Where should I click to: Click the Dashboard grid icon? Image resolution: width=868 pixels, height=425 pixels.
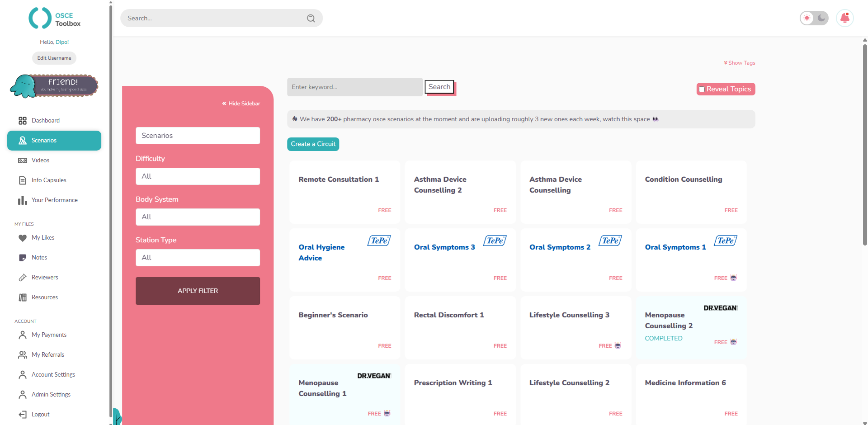point(22,121)
